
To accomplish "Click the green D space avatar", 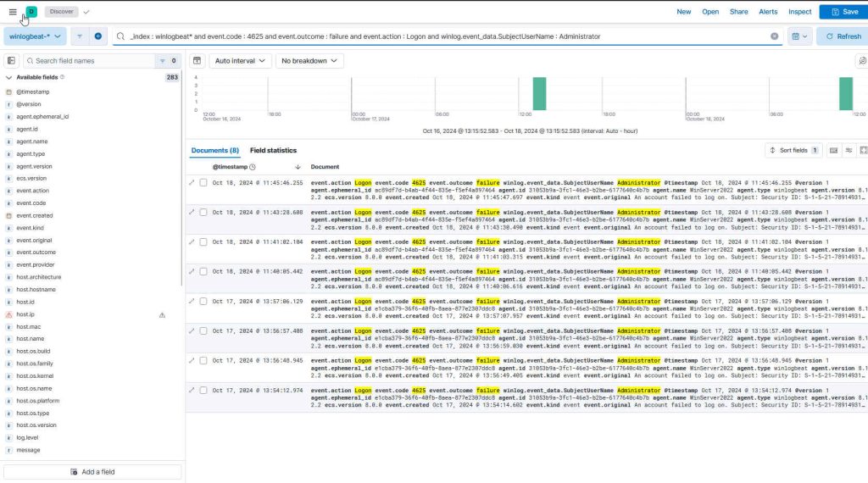I will click(x=31, y=12).
